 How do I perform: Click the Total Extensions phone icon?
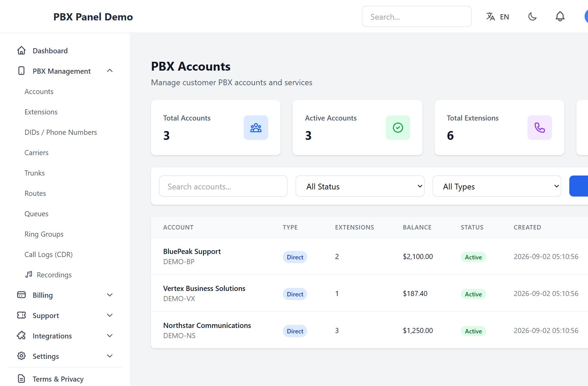(x=540, y=128)
